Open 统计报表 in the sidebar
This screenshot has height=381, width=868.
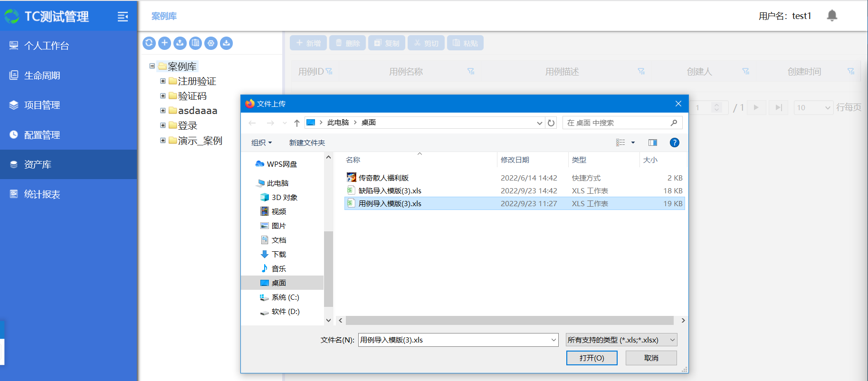(x=68, y=194)
